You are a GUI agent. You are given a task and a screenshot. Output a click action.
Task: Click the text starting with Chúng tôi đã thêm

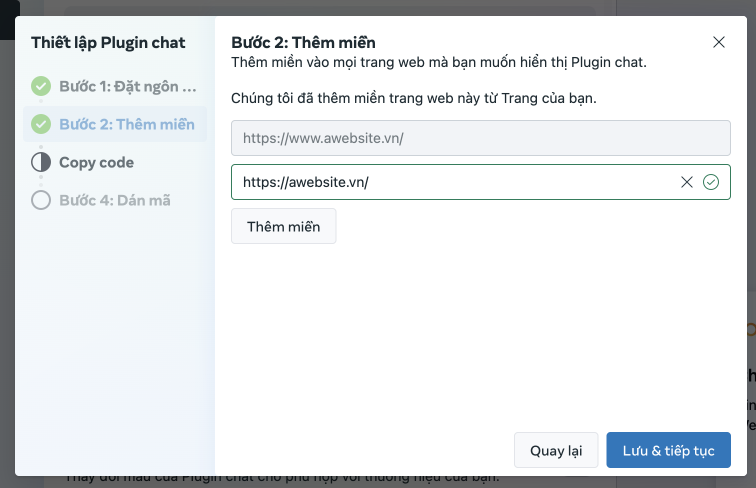pyautogui.click(x=420, y=99)
